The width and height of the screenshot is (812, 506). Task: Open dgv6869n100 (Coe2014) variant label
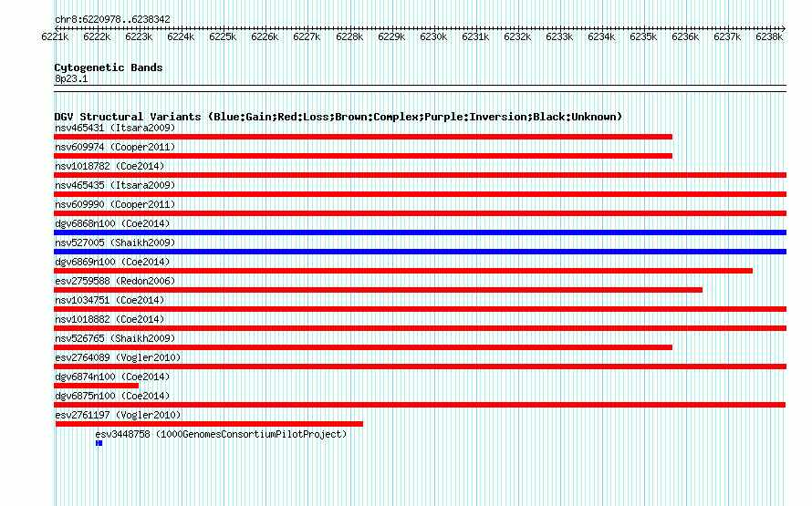112,262
